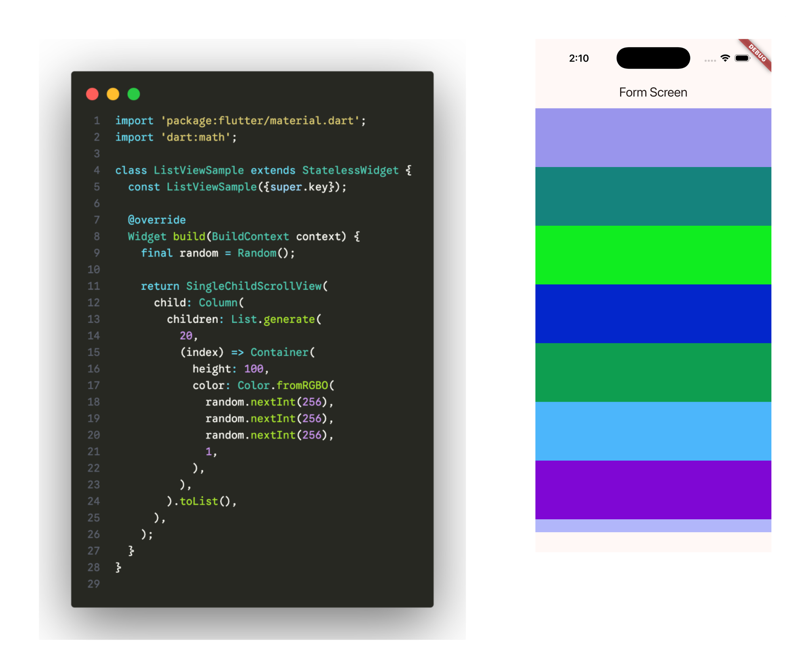The image size is (808, 672).
Task: Tap the battery icon in phone status bar
Action: (742, 58)
